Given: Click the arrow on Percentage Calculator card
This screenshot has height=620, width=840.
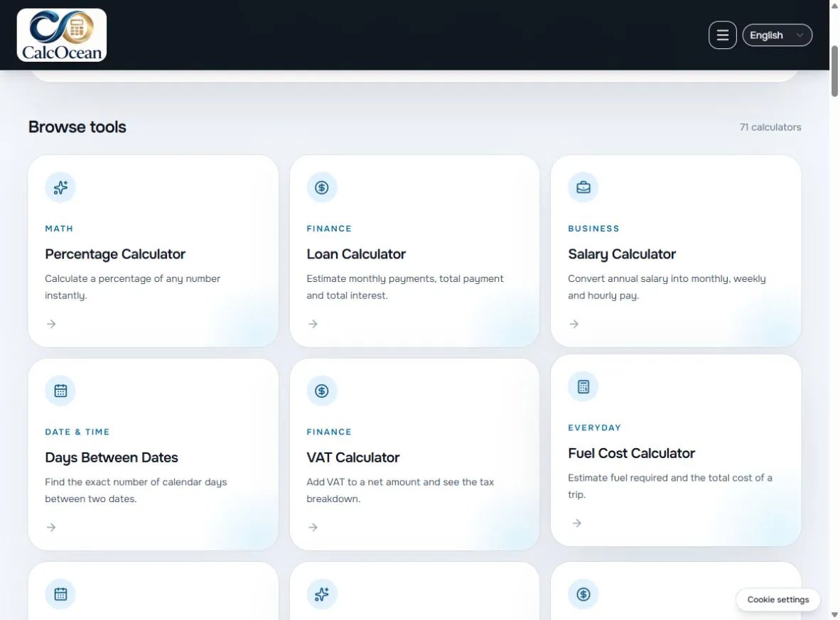Looking at the screenshot, I should [51, 324].
